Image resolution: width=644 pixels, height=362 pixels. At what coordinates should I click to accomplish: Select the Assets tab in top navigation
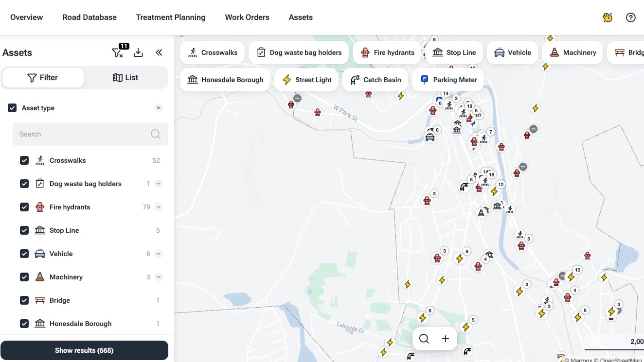pos(301,17)
